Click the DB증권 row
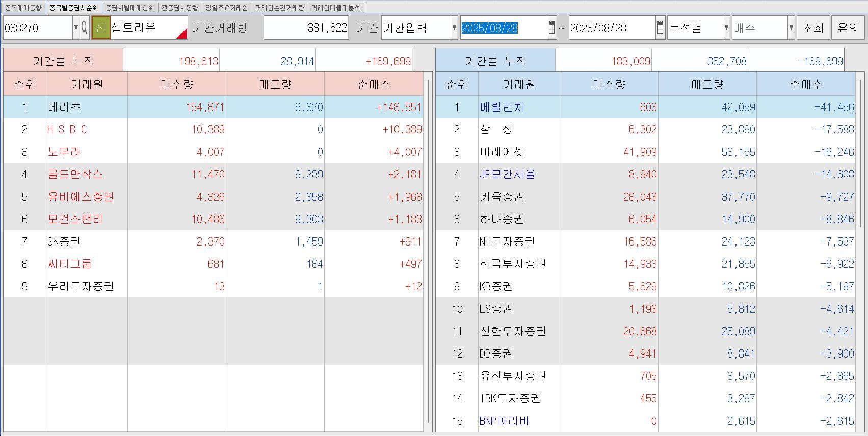Screen dimensions: 868x436 (x=645, y=353)
